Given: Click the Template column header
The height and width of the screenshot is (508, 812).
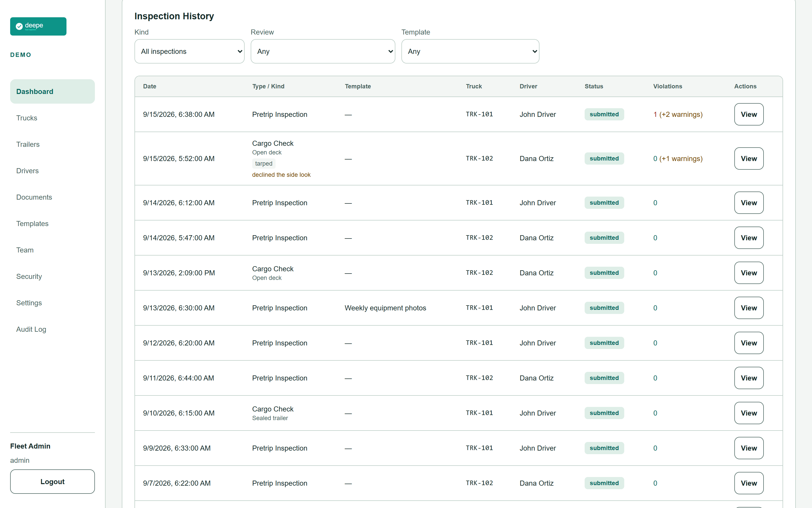Looking at the screenshot, I should (x=358, y=86).
